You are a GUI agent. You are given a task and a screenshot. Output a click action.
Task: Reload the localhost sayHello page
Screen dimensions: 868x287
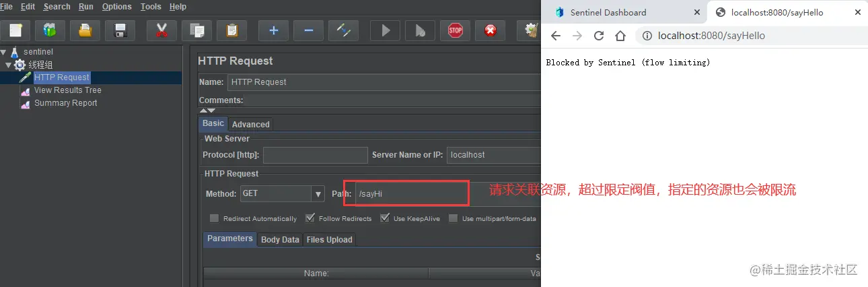coord(599,36)
